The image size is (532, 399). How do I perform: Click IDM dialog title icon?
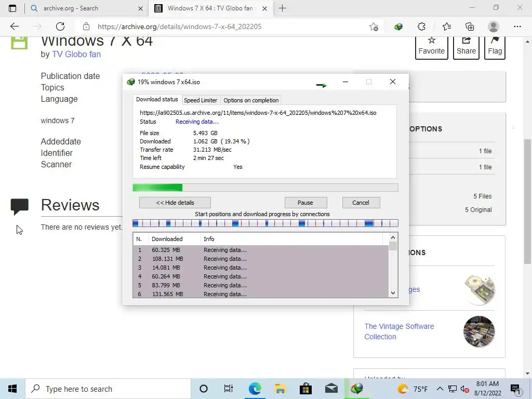130,82
